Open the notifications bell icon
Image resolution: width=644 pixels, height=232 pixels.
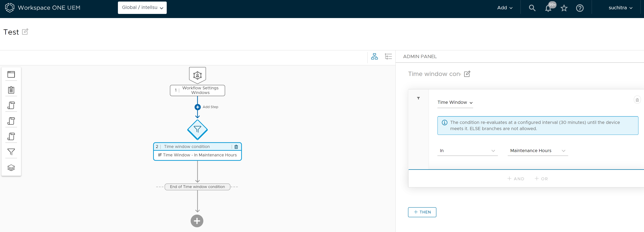click(x=548, y=8)
